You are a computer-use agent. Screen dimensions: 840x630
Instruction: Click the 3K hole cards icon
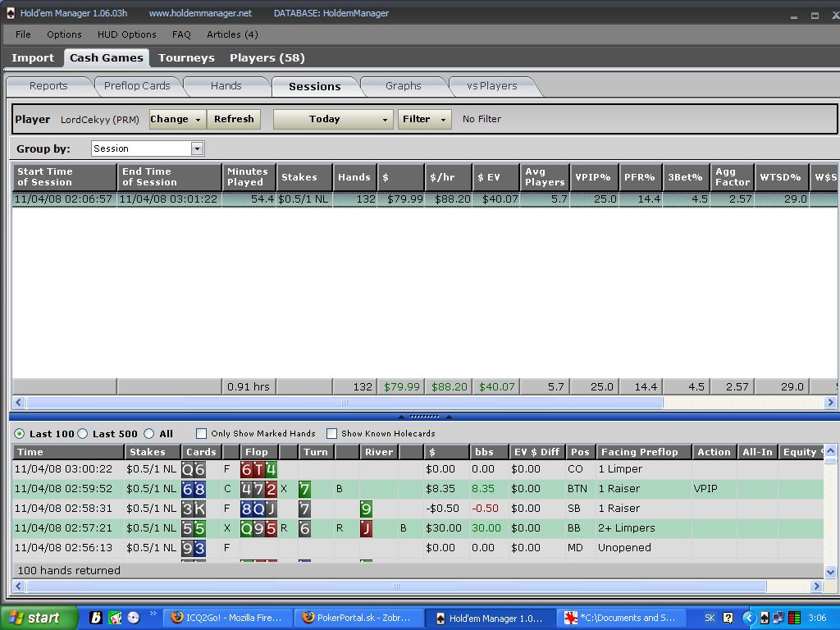click(194, 509)
